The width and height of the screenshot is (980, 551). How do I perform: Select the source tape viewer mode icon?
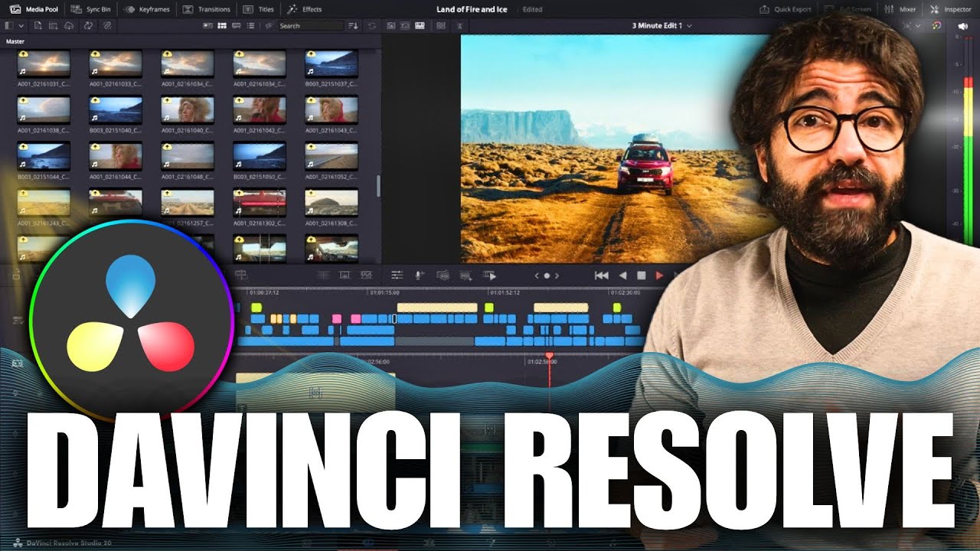pyautogui.click(x=405, y=26)
